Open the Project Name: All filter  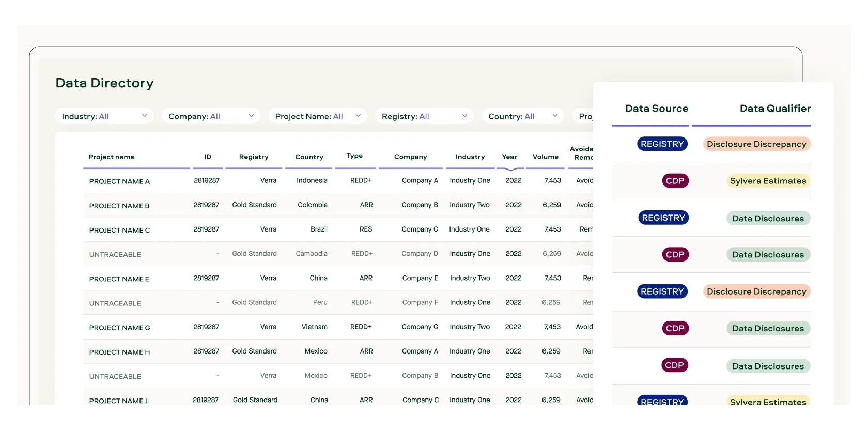coord(318,116)
